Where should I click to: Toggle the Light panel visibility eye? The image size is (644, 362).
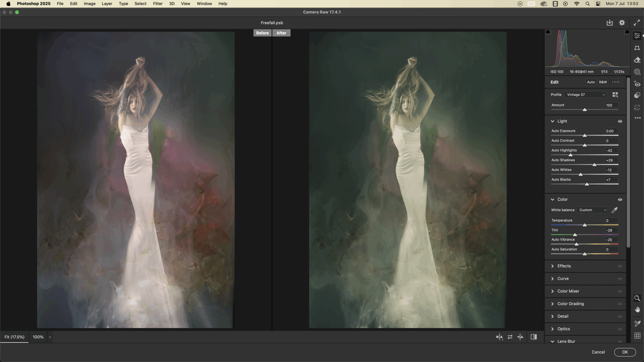[620, 121]
